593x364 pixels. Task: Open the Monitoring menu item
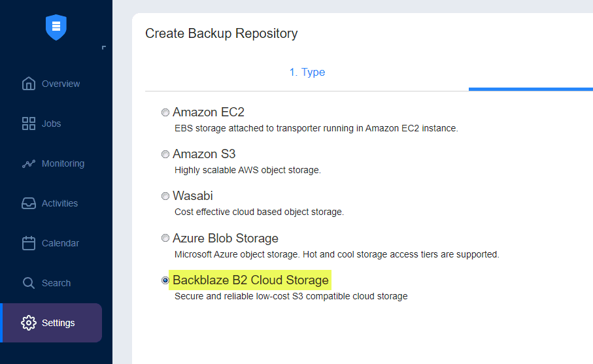tap(63, 163)
